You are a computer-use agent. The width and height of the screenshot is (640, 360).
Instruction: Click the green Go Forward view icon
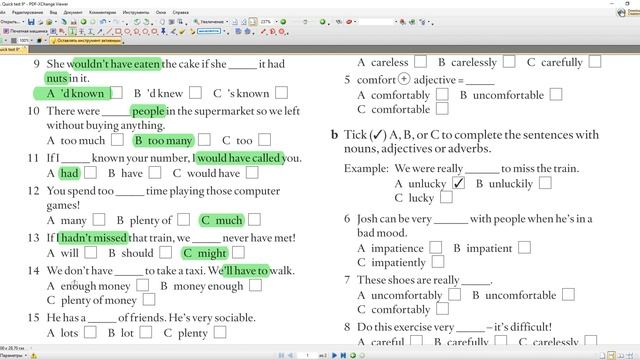click(x=353, y=356)
